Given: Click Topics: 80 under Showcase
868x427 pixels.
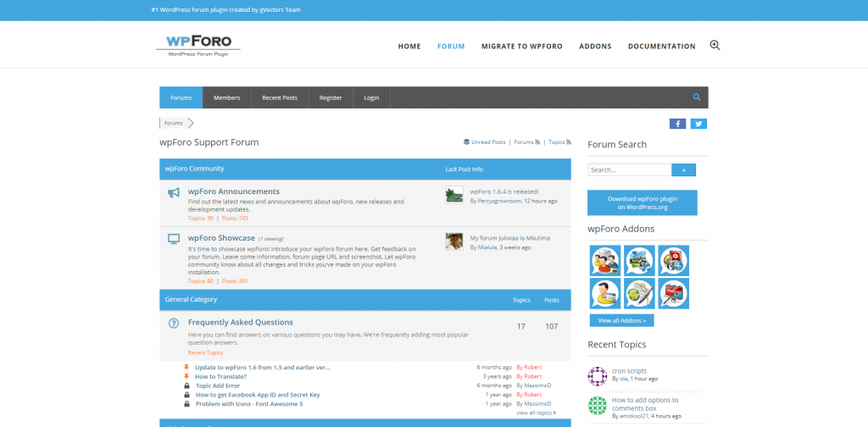Looking at the screenshot, I should [200, 281].
